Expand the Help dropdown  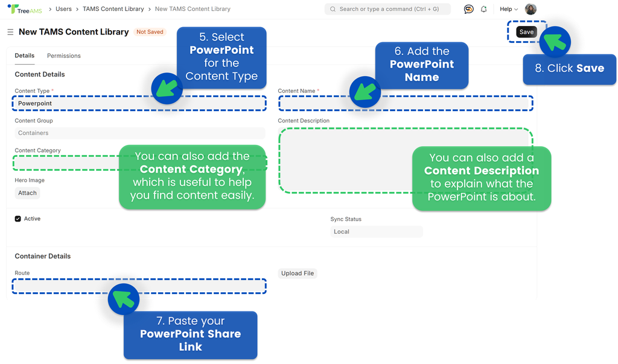(x=509, y=9)
